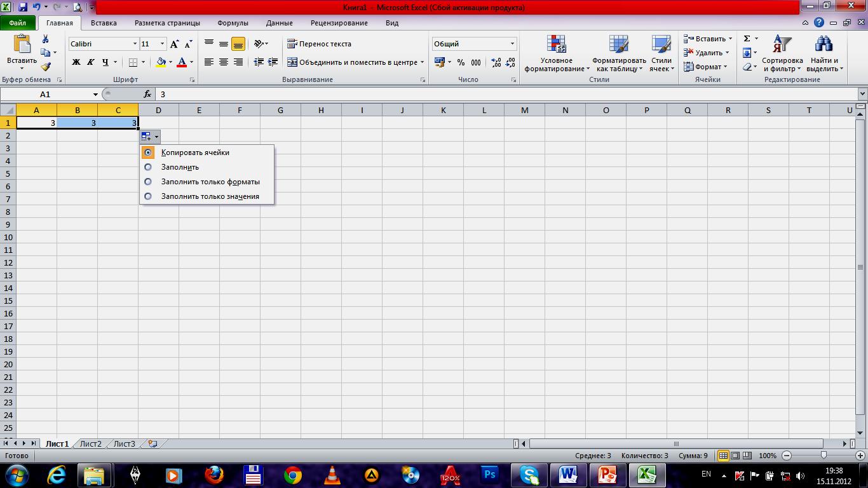Click Формат cells button

coord(705,67)
